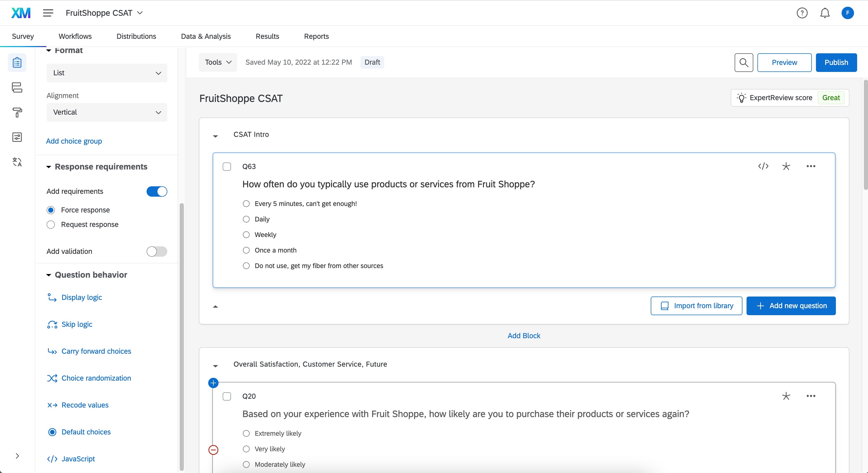Click the Display logic icon
Image resolution: width=868 pixels, height=473 pixels.
point(52,297)
